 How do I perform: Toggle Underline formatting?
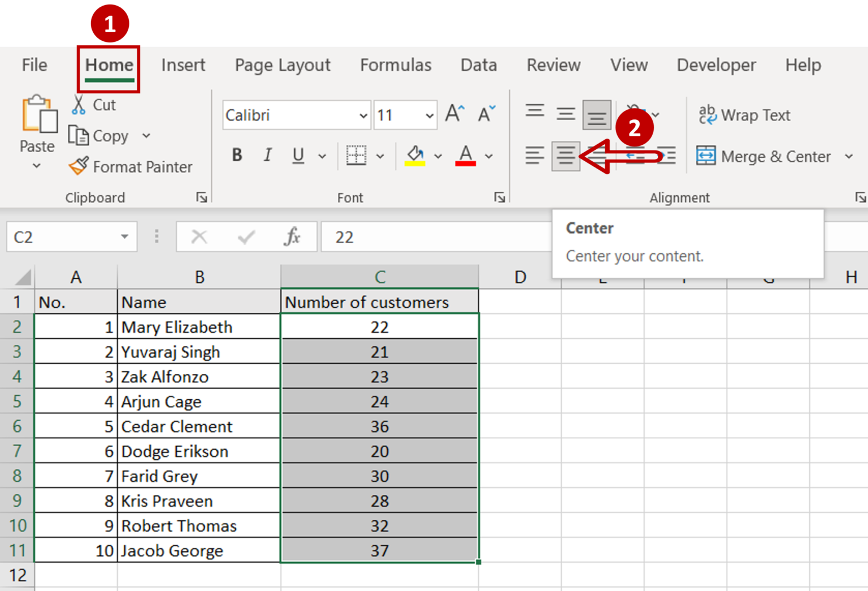298,156
